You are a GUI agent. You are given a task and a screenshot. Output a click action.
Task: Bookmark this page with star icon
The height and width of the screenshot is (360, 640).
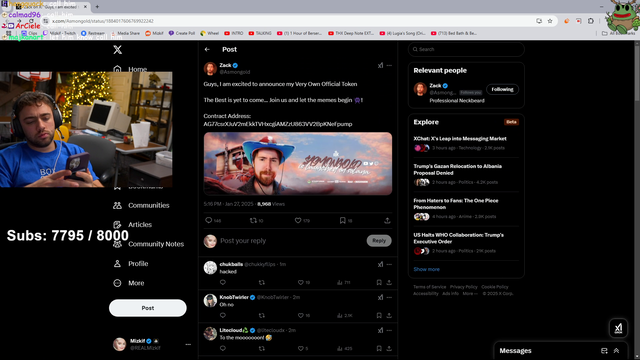pyautogui.click(x=550, y=21)
